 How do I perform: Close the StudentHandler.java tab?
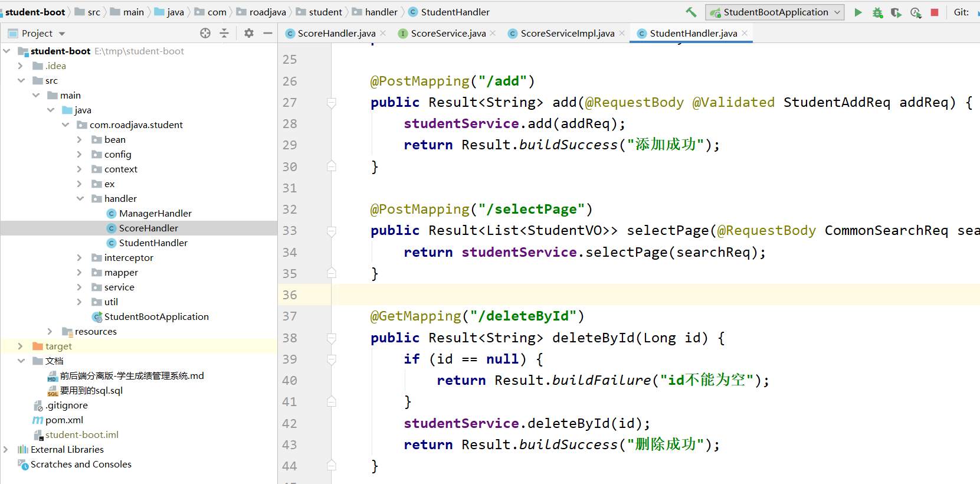coord(745,33)
